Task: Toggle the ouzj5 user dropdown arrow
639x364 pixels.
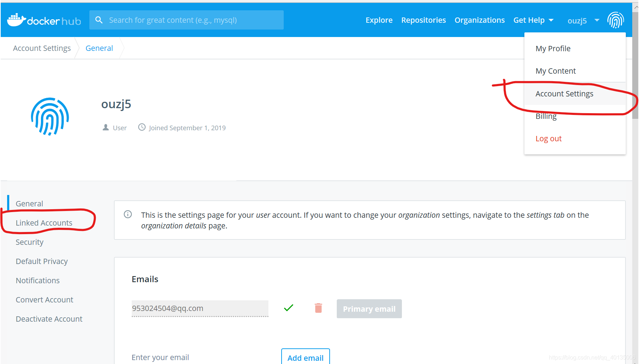Action: [x=597, y=20]
